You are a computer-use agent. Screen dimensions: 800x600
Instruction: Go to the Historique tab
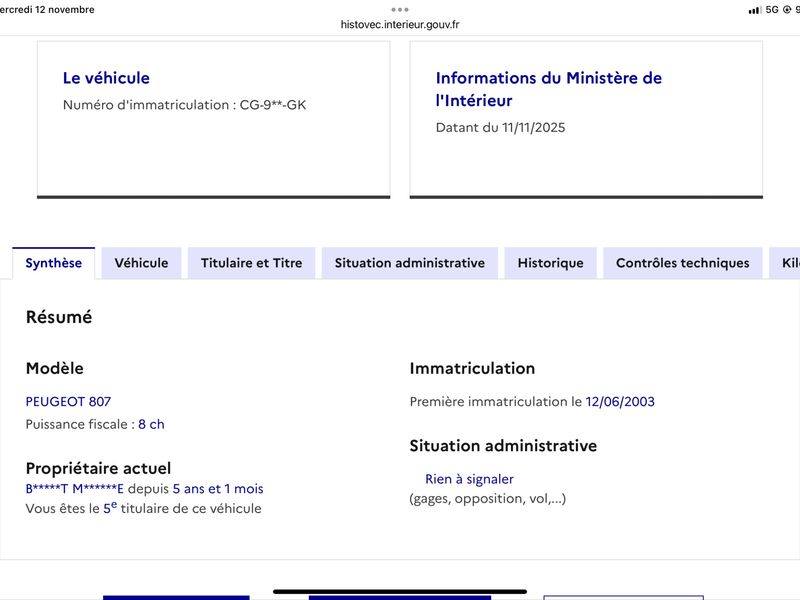click(551, 263)
